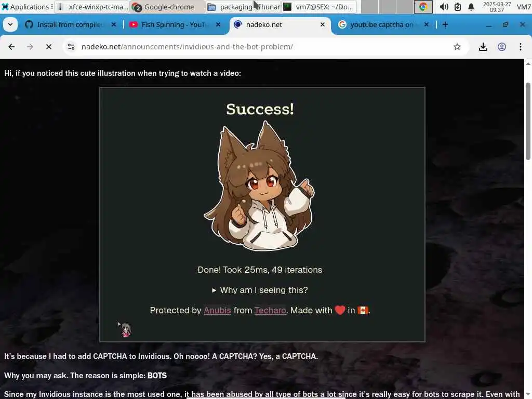The image size is (532, 399).
Task: Open the volume speaker icon
Action: [x=444, y=7]
